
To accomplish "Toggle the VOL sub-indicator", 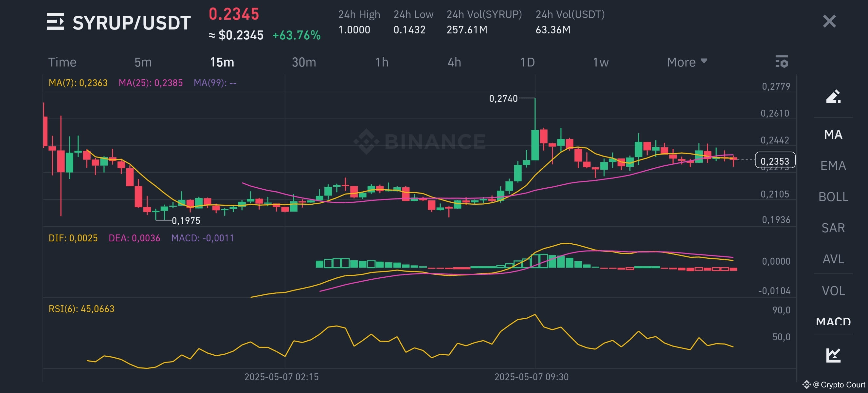I will [x=833, y=291].
